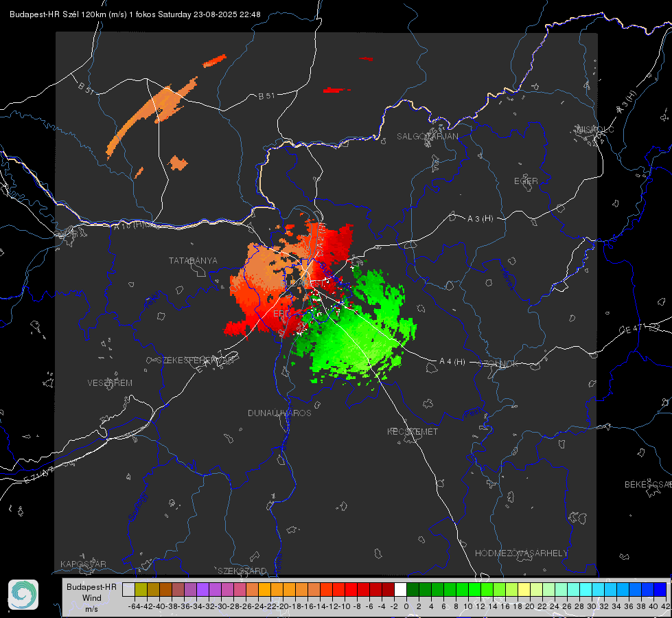Click the DUNAÚJVÁROS city label
Viewport: 672px width, 618px height.
[x=279, y=413]
